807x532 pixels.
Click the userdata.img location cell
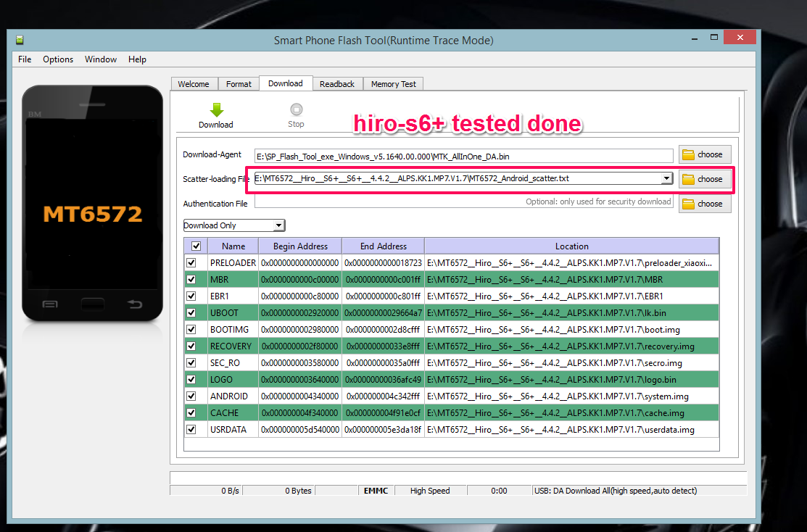coord(572,429)
